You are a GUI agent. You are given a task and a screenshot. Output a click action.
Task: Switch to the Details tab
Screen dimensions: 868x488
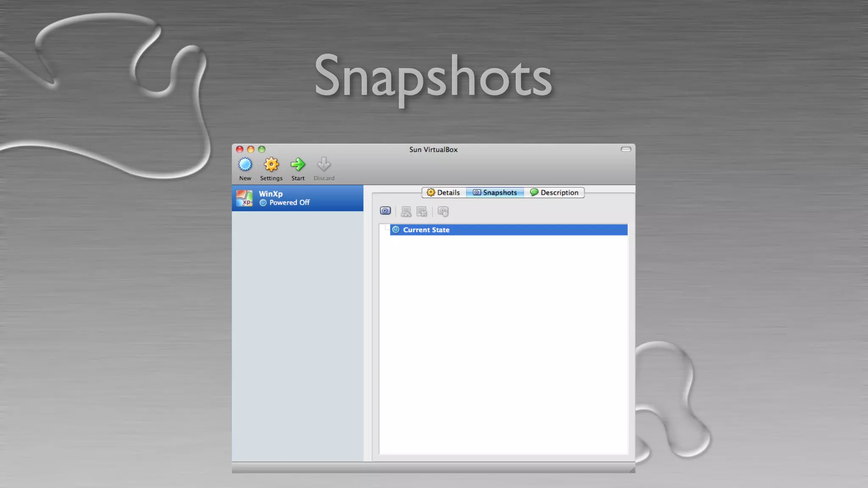coord(444,192)
